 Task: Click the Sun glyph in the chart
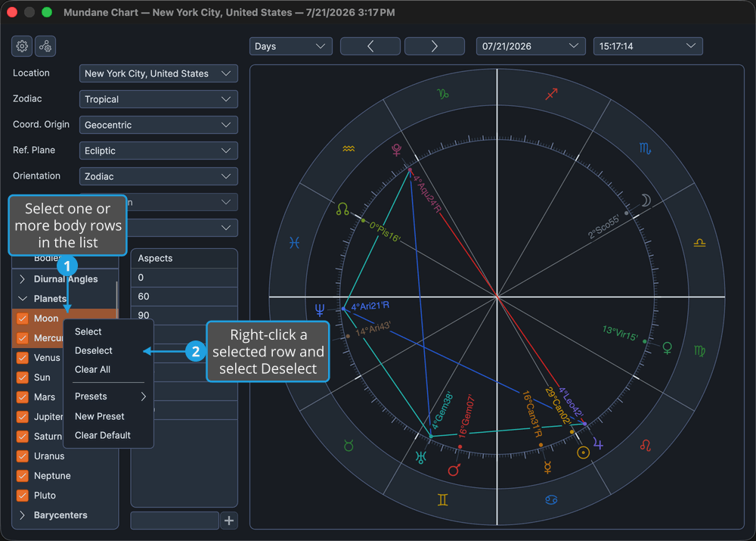tap(584, 452)
